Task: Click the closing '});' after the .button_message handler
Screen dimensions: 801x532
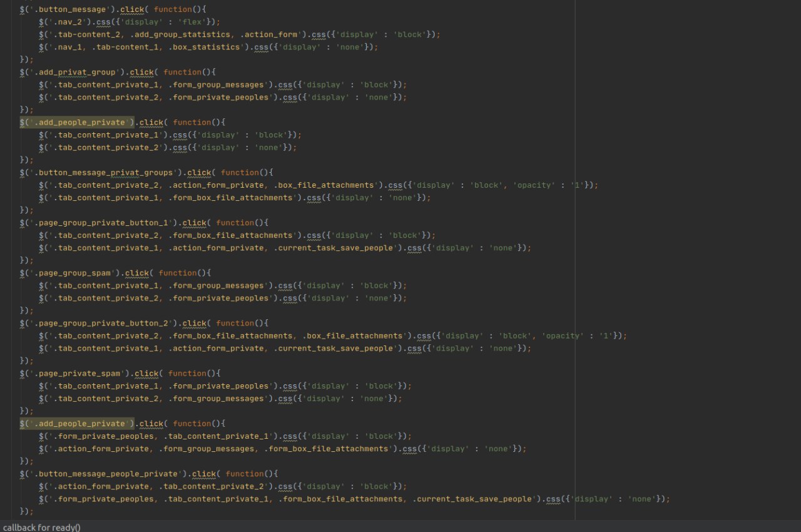Action: pos(26,60)
